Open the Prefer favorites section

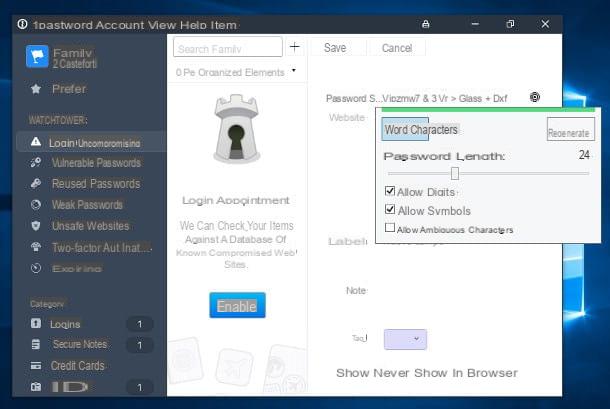tap(69, 89)
